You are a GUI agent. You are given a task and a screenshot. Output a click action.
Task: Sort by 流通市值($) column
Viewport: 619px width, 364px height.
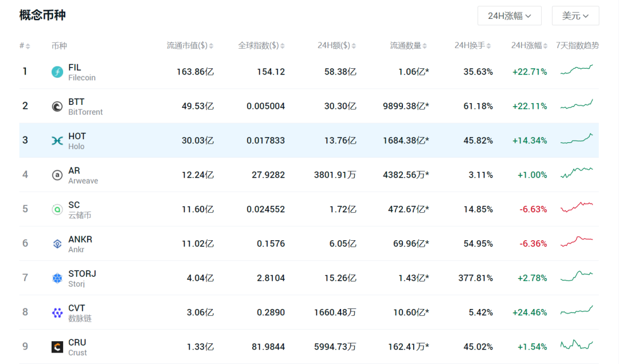click(x=190, y=46)
